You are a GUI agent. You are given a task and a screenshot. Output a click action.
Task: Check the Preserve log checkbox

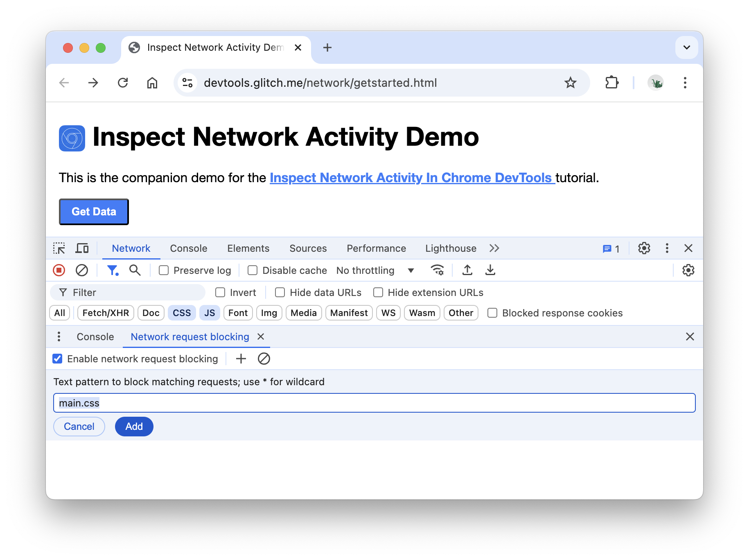(164, 270)
